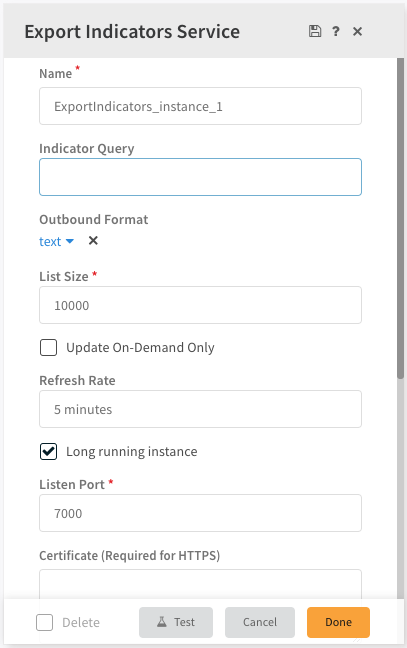Focus the Name input field
The image size is (407, 648).
pos(200,106)
